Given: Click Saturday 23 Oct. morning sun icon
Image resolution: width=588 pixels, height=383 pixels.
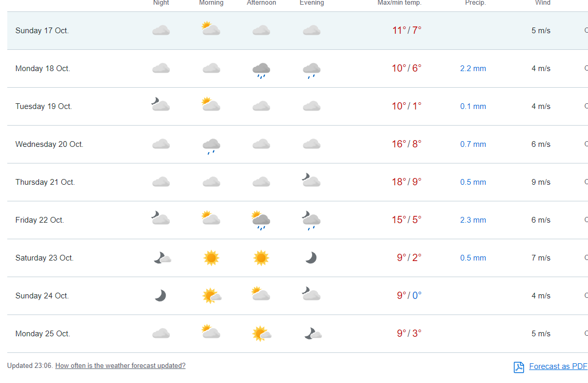Looking at the screenshot, I should (211, 258).
